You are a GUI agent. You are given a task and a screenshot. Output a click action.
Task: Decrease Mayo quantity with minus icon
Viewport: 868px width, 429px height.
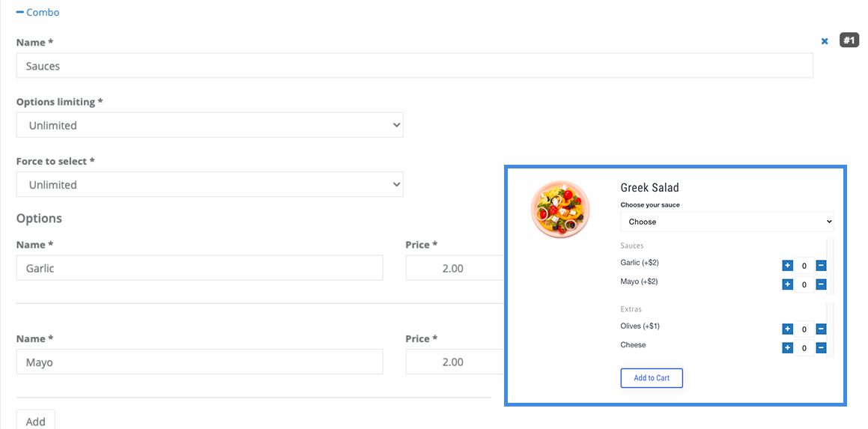point(822,285)
